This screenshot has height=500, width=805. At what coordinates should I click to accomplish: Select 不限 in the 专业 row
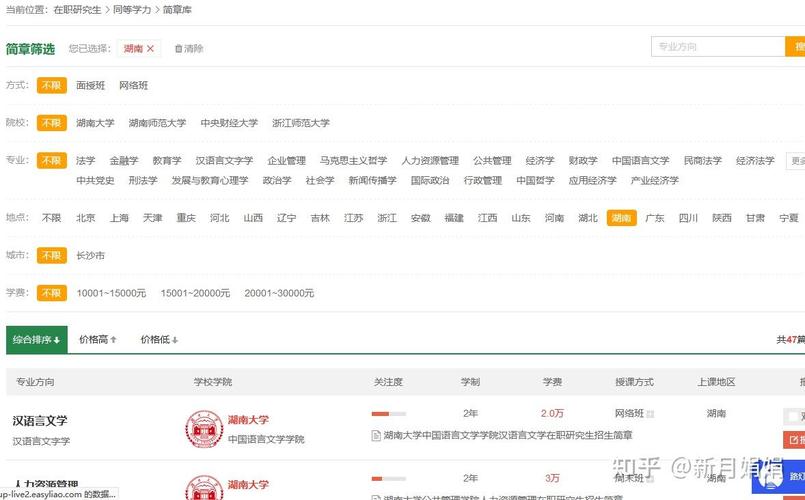click(52, 160)
